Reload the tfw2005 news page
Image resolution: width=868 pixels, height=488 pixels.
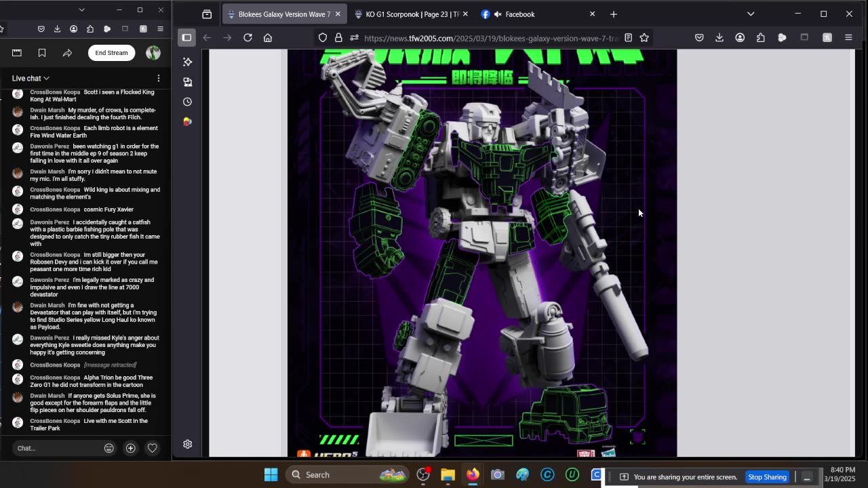248,38
